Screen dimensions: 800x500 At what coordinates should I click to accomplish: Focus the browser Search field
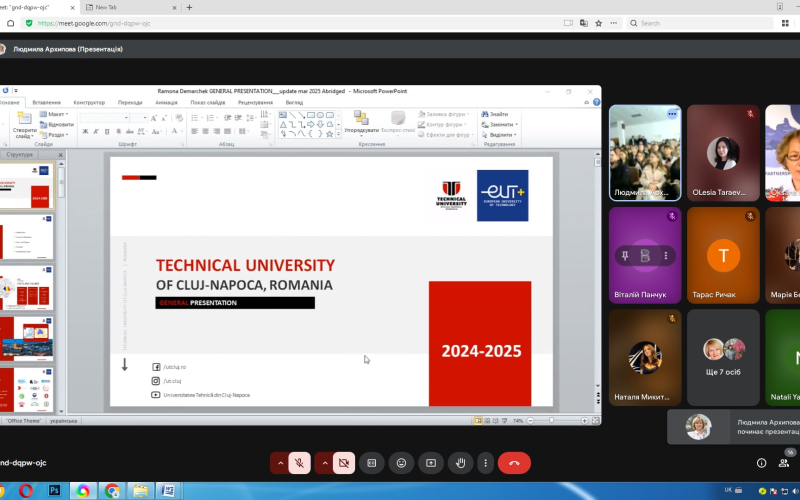click(699, 23)
